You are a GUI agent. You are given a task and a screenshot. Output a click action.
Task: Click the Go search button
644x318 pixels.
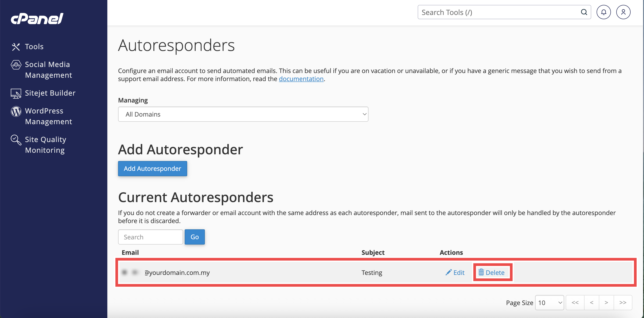195,237
